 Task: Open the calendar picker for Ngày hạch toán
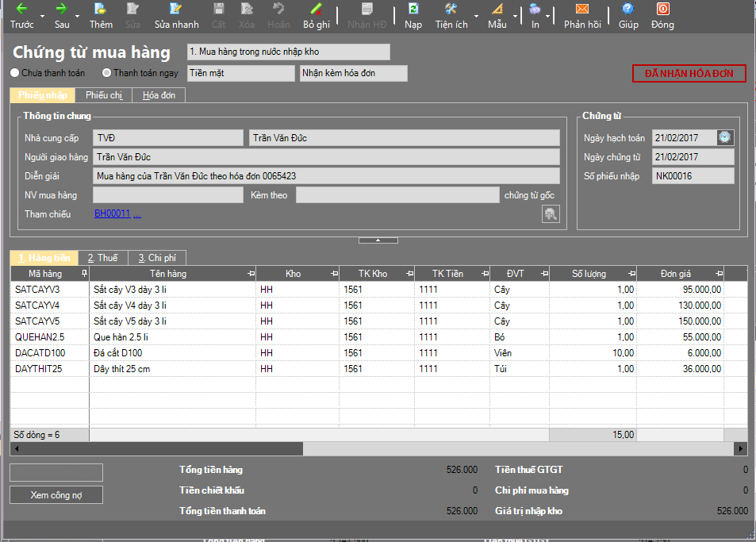(x=725, y=137)
